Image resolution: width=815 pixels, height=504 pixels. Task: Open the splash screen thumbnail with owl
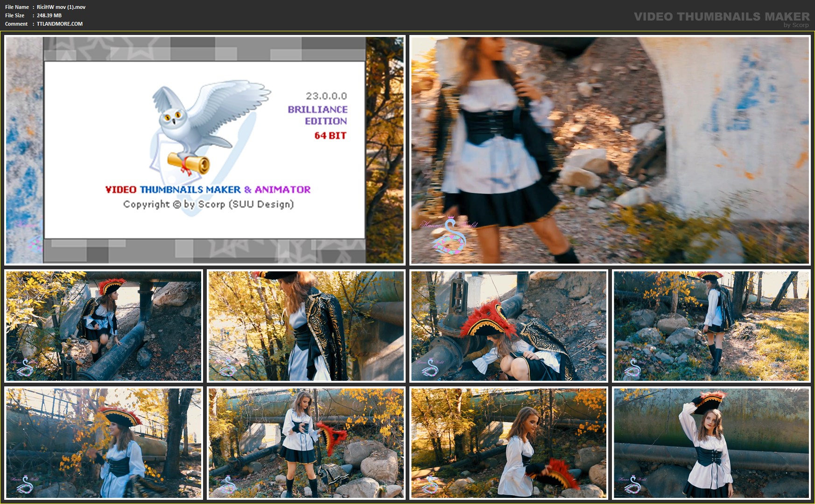click(204, 150)
